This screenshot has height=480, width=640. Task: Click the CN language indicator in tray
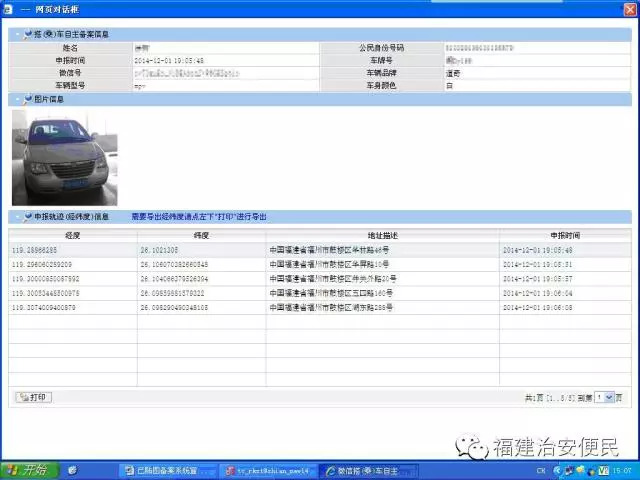[x=541, y=469]
